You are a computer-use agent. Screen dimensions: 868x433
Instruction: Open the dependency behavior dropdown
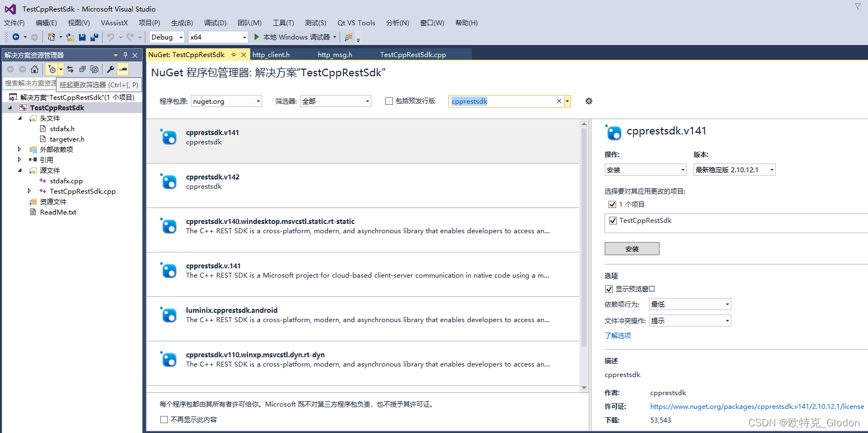tap(690, 304)
